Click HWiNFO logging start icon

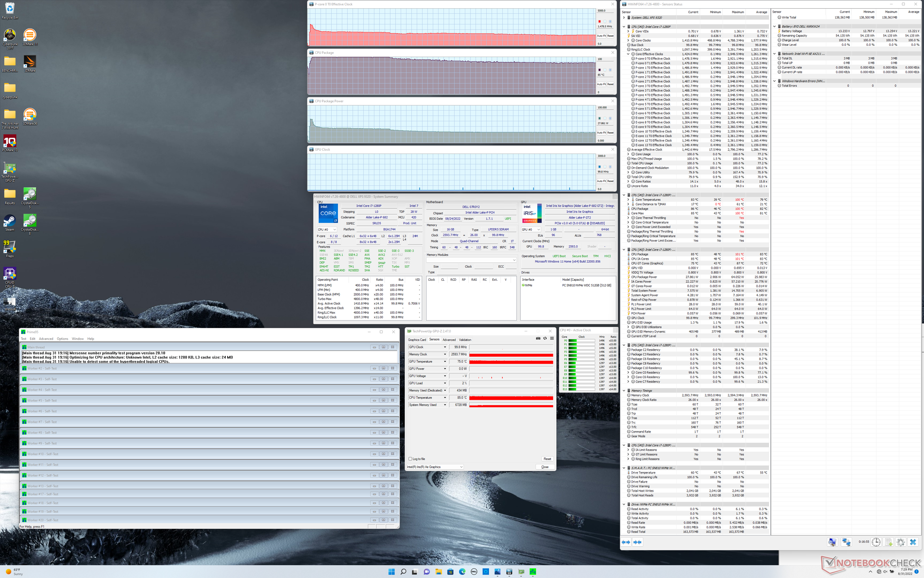pyautogui.click(x=888, y=542)
